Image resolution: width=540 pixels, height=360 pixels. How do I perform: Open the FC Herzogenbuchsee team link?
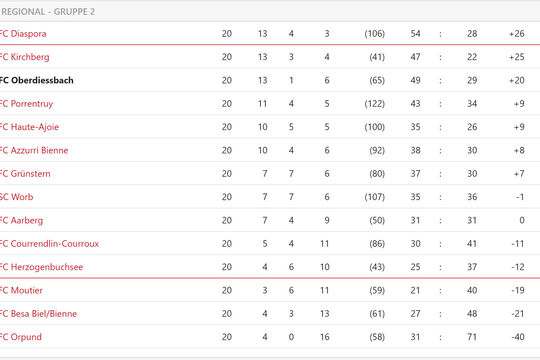coord(41,267)
